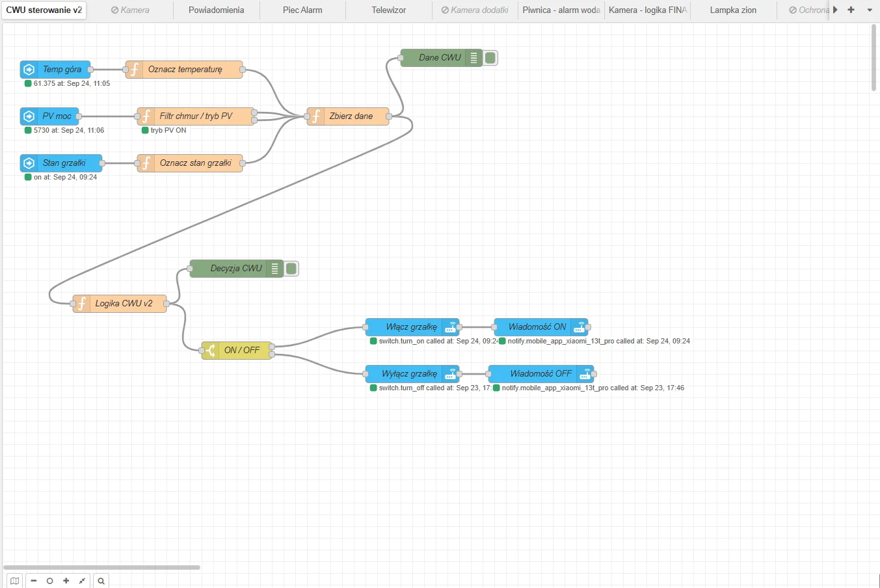Image resolution: width=880 pixels, height=588 pixels.
Task: Open the disabled Kamera dodatki tab
Action: click(475, 10)
